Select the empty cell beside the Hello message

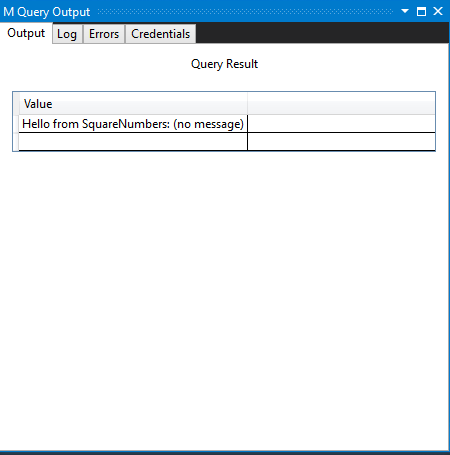click(341, 124)
